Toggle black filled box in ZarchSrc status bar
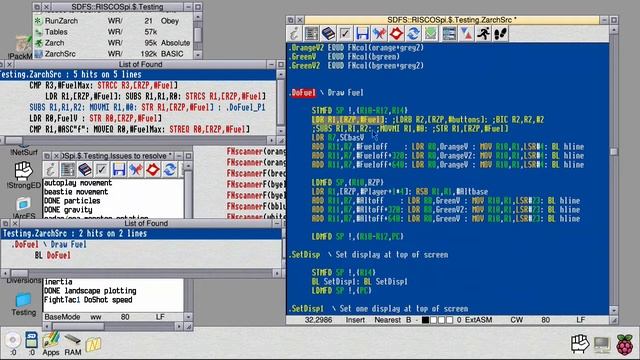The width and height of the screenshot is (640, 360). coord(425,320)
